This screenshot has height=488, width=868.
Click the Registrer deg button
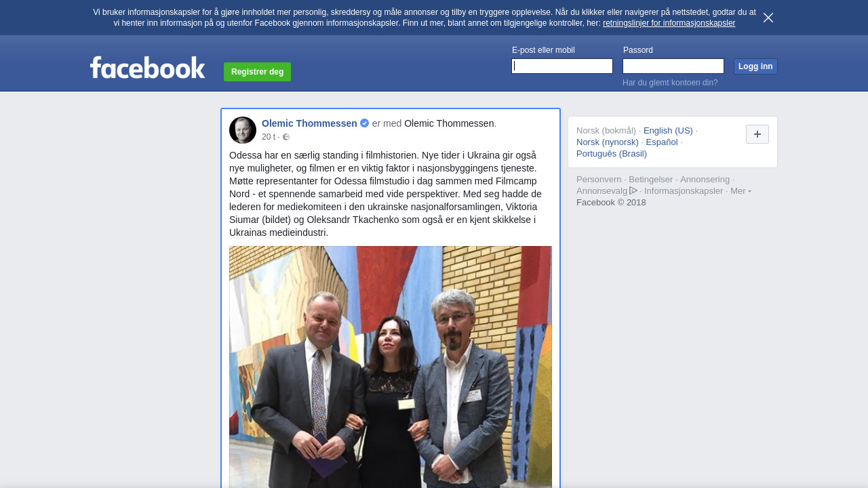point(257,72)
